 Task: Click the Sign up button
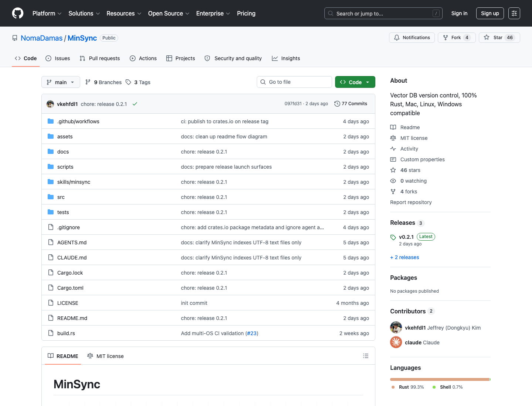point(490,13)
